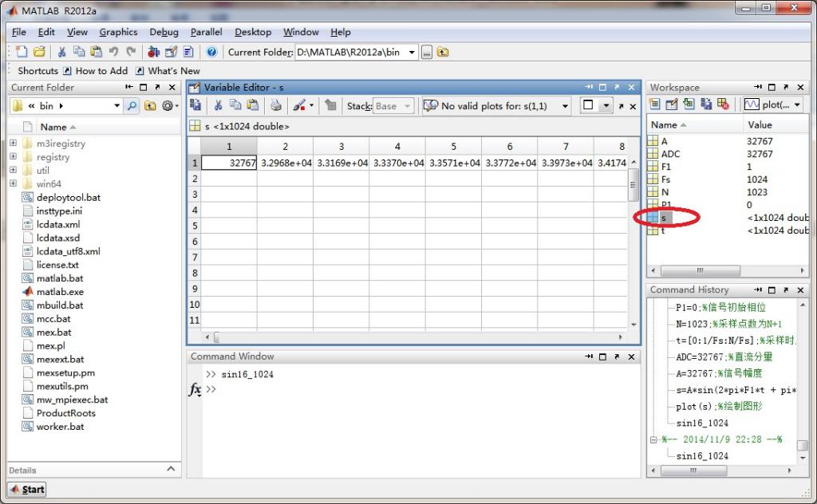Viewport: 817px width, 504px height.
Task: Open the Parallel menu
Action: pyautogui.click(x=207, y=32)
